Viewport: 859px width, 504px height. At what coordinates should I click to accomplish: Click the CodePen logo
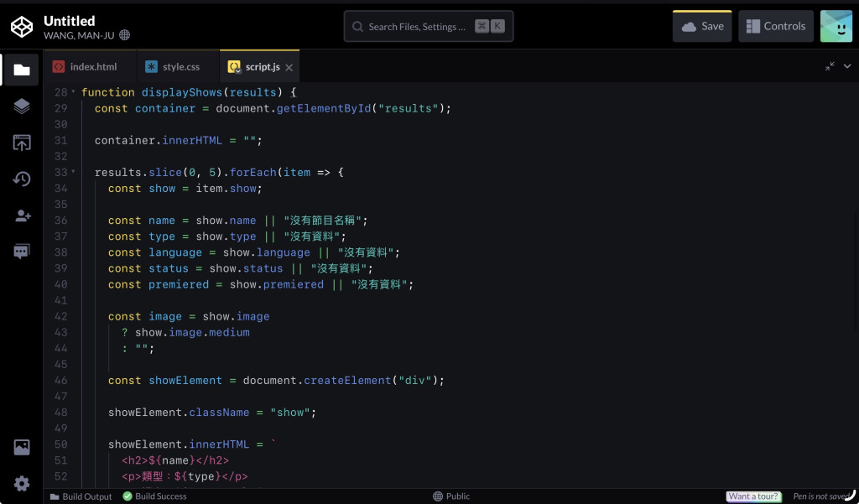tap(22, 27)
